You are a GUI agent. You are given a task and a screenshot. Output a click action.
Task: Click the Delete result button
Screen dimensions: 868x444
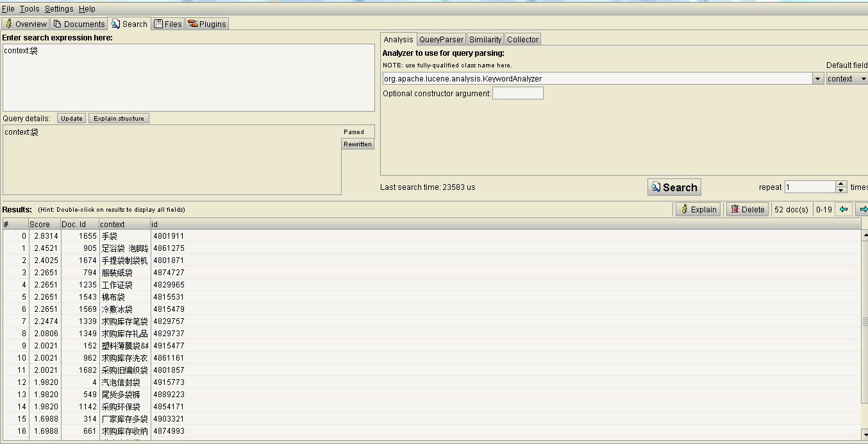[x=747, y=209]
